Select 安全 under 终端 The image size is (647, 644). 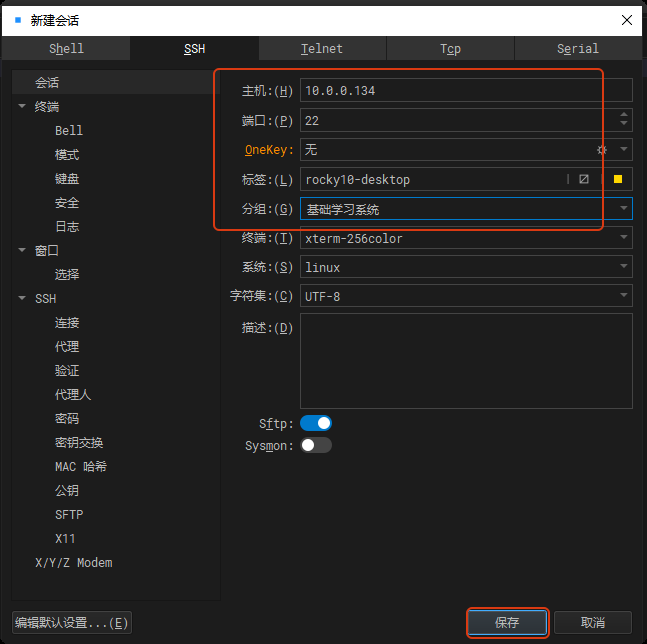pos(67,202)
